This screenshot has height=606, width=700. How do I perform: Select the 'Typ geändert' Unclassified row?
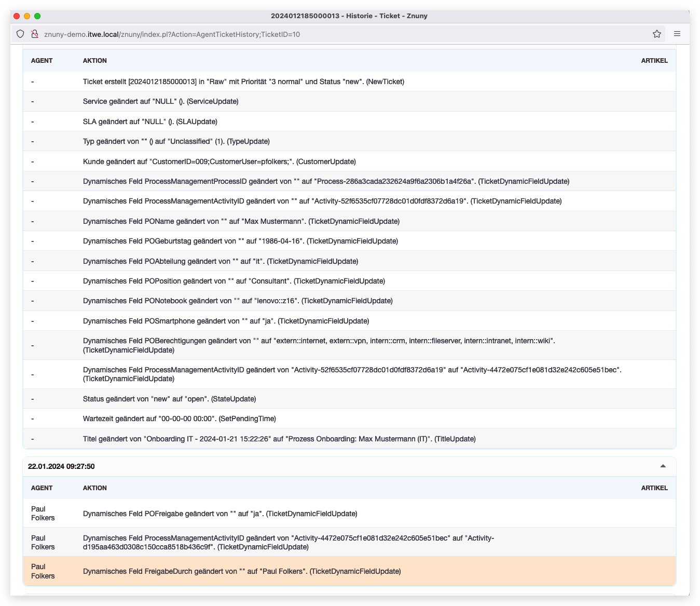[349, 141]
